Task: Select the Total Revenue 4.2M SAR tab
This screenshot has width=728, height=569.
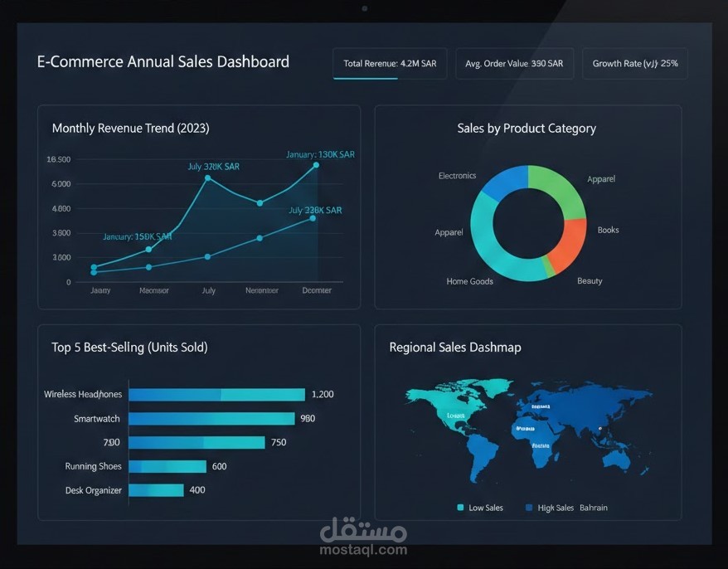Action: pos(389,63)
